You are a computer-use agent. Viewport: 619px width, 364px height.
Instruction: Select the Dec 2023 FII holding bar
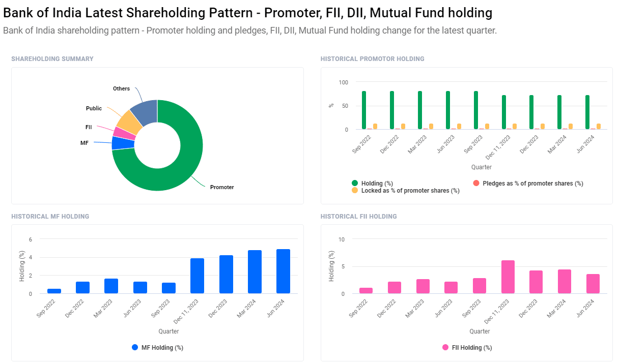536,282
